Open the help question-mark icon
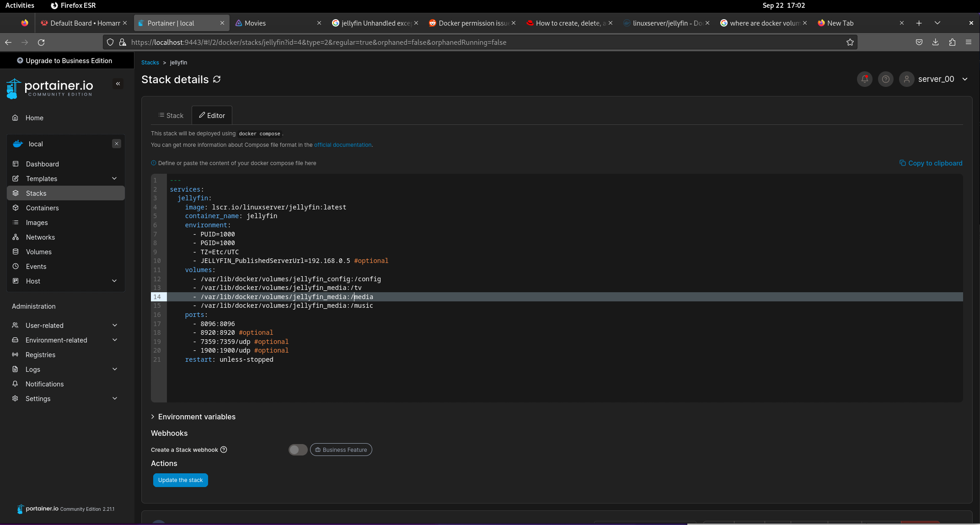 pyautogui.click(x=885, y=79)
